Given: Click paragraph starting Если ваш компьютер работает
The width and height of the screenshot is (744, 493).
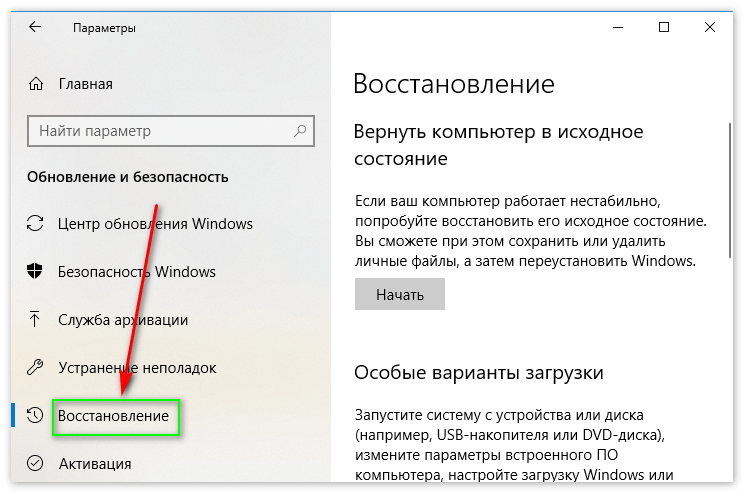Looking at the screenshot, I should [531, 231].
